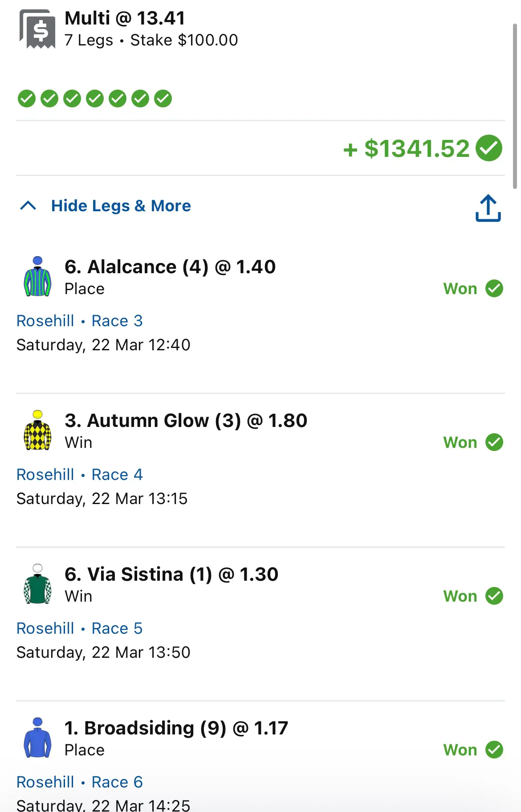Tap Hide Legs & More text
Screen dimensions: 521x812
pos(121,206)
